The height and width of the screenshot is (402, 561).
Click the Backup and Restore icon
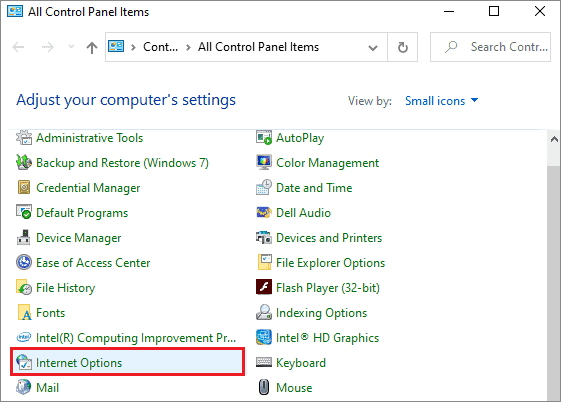[x=24, y=163]
